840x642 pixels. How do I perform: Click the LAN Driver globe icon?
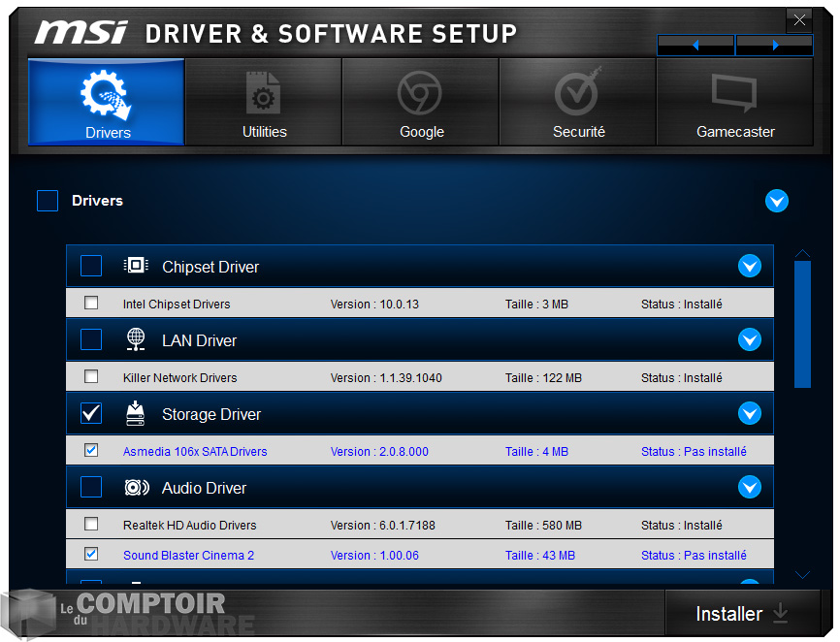(x=136, y=338)
